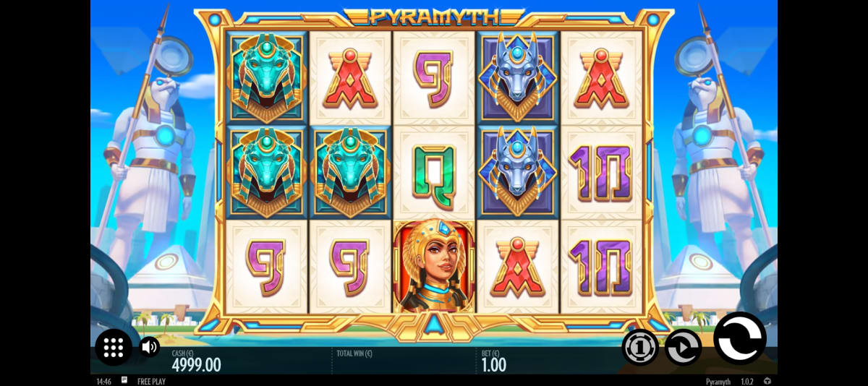
Task: Click the Pyramyth title logo
Action: tap(434, 17)
